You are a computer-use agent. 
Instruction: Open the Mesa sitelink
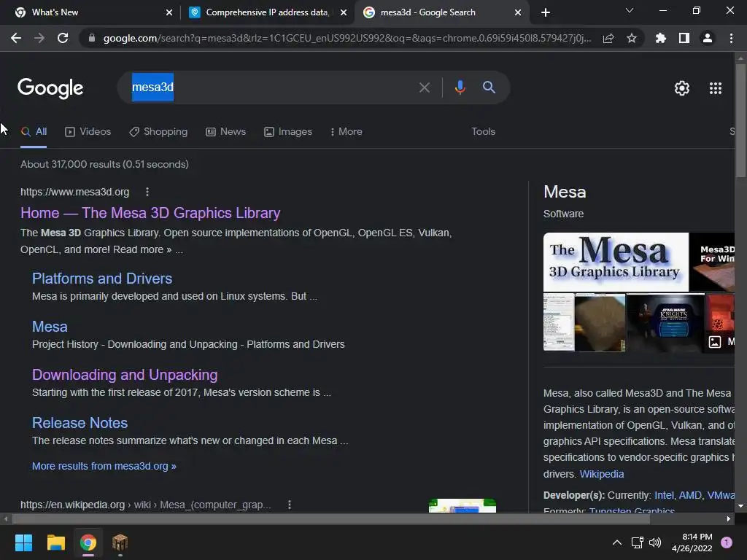(50, 327)
